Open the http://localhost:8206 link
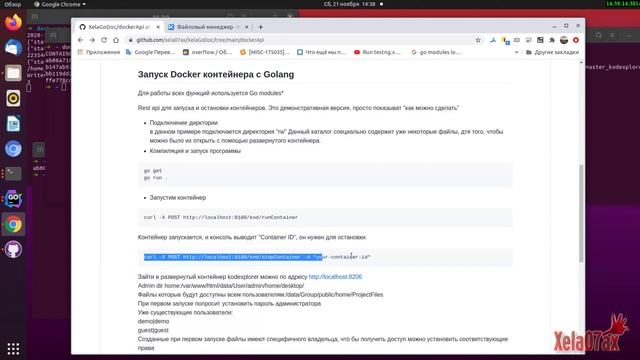The width and height of the screenshot is (640, 360). point(335,277)
